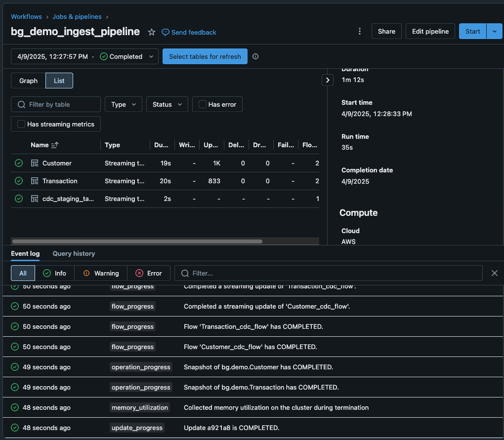Screen dimensions: 504x440
Task: Open the Status filter dropdown
Action: [167, 104]
